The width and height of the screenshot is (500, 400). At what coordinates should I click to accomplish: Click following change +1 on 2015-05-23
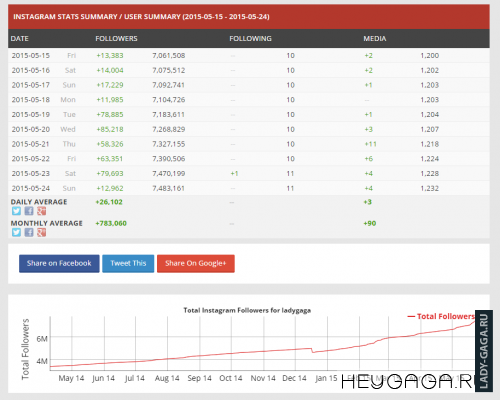tap(234, 173)
